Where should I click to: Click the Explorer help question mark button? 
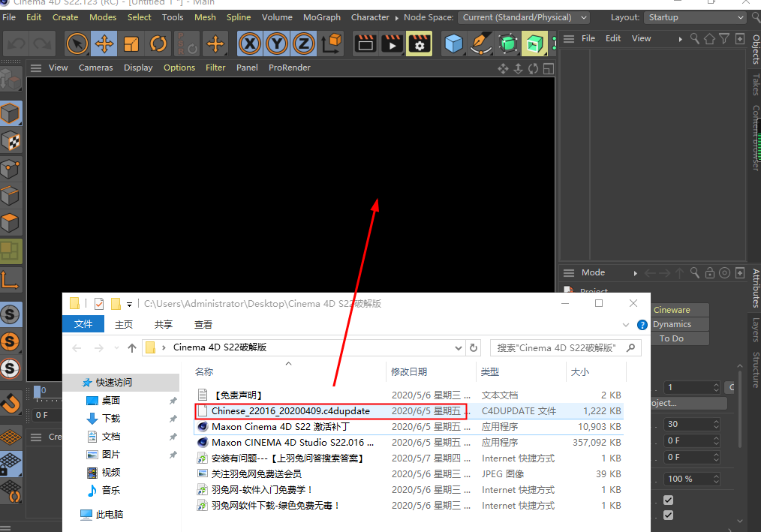(x=643, y=324)
